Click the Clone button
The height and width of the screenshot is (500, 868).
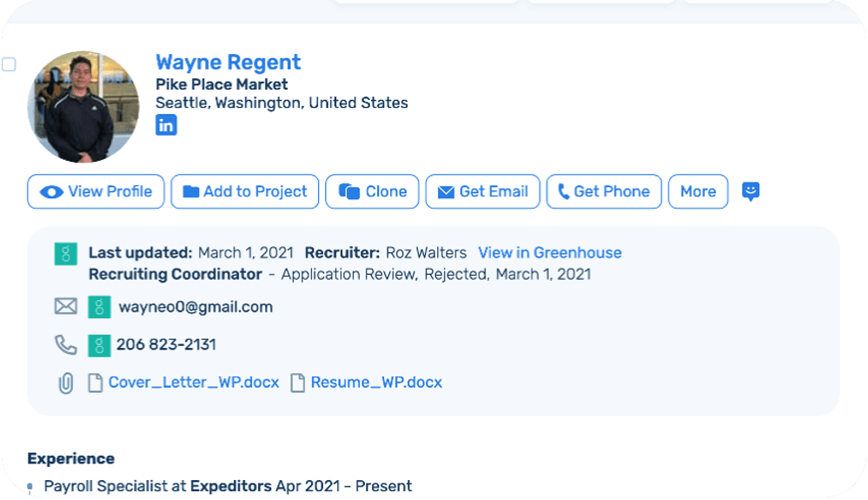point(372,191)
